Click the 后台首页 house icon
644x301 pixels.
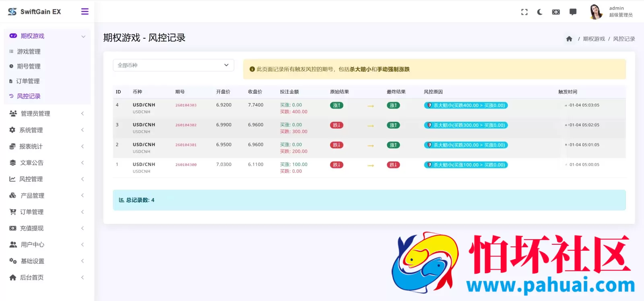click(13, 277)
